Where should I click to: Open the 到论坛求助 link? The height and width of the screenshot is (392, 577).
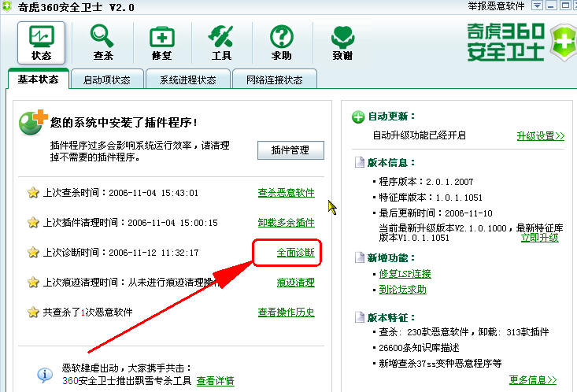pyautogui.click(x=402, y=290)
